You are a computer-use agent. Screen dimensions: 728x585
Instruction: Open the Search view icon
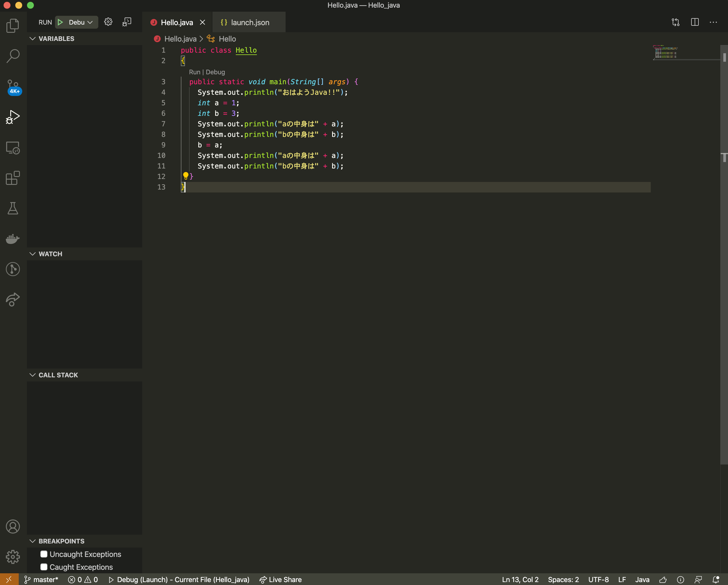13,56
